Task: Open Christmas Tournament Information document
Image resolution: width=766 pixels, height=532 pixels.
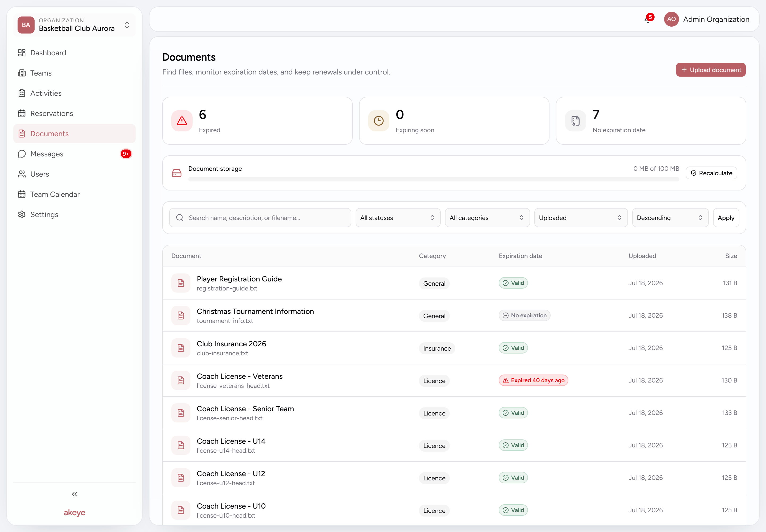Action: coord(255,311)
